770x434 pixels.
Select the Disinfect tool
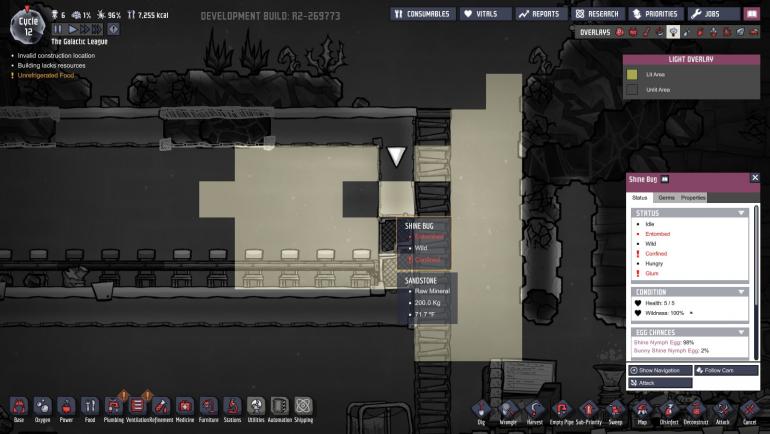669,409
